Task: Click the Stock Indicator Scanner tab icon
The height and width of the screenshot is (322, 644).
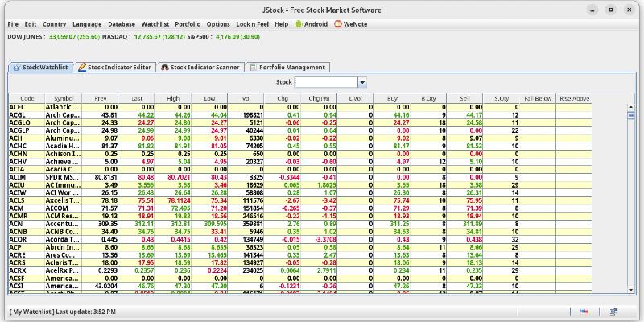Action: click(x=165, y=68)
